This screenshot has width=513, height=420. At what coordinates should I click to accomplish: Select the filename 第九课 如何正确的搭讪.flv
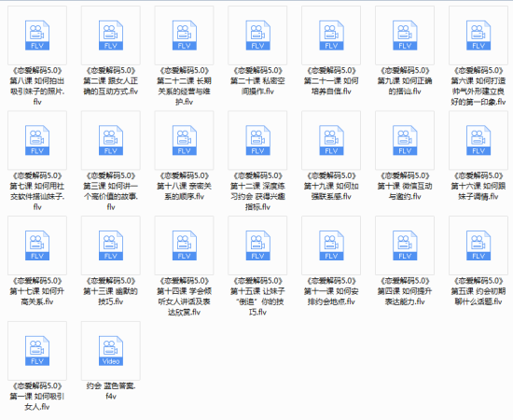pyautogui.click(x=405, y=81)
